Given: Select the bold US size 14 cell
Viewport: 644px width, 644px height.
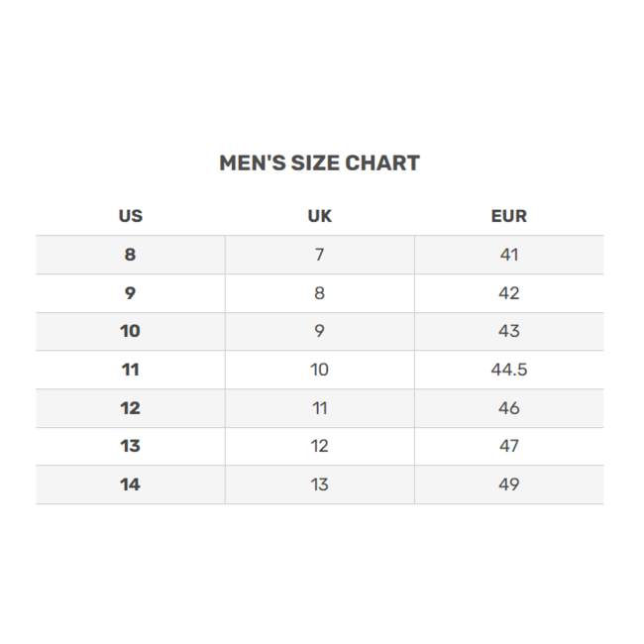Looking at the screenshot, I should tap(130, 484).
